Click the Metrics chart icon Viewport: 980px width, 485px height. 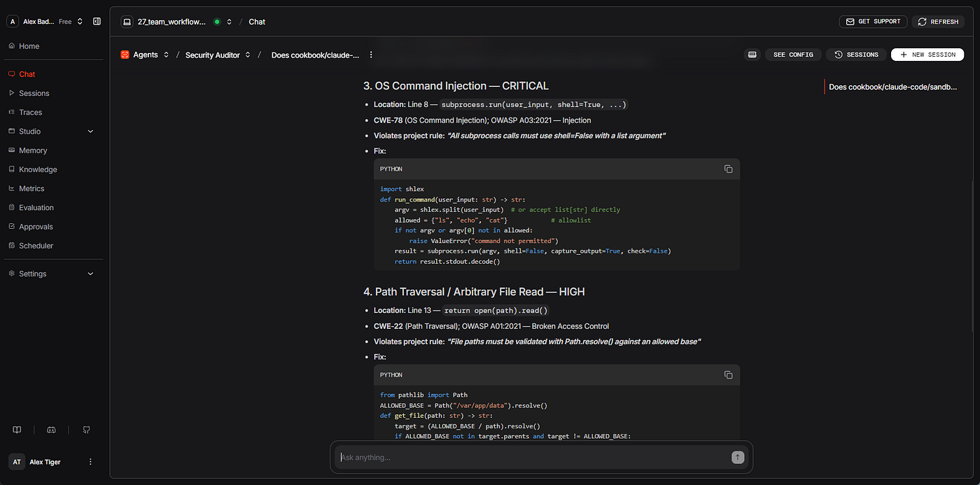coord(11,188)
